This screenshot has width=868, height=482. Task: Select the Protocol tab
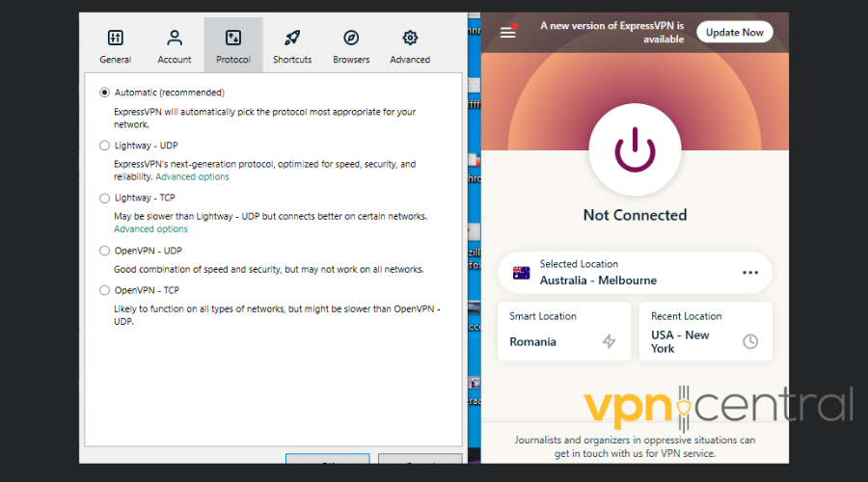pos(233,45)
